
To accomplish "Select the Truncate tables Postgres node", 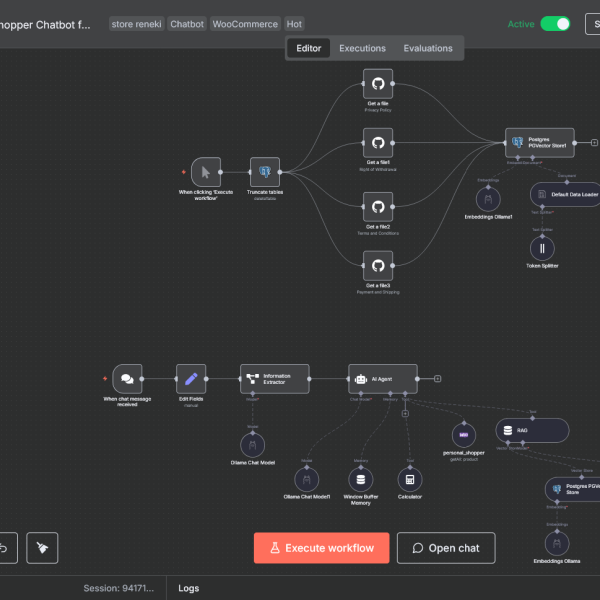I will pyautogui.click(x=264, y=172).
